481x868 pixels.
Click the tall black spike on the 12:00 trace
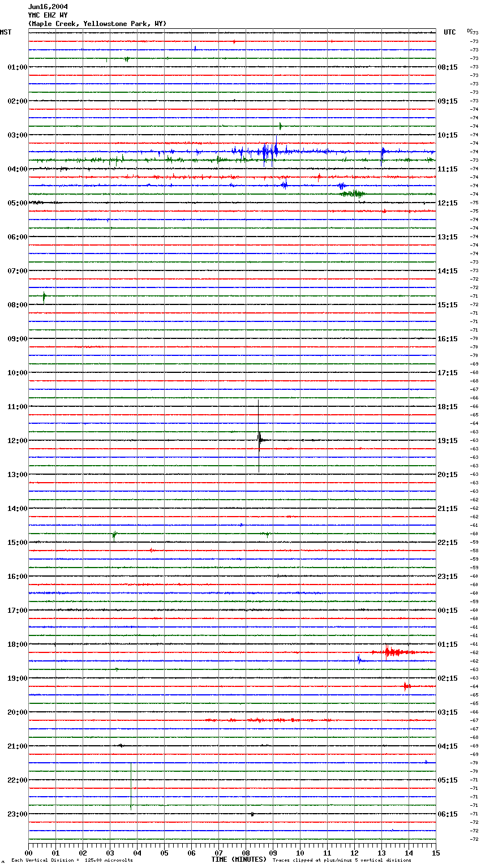(x=259, y=436)
